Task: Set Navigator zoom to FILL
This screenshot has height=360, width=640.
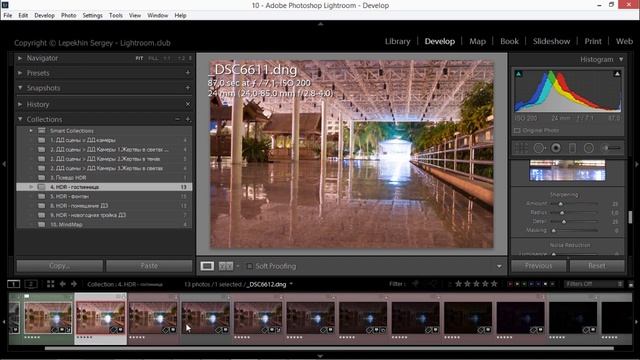Action: click(153, 58)
